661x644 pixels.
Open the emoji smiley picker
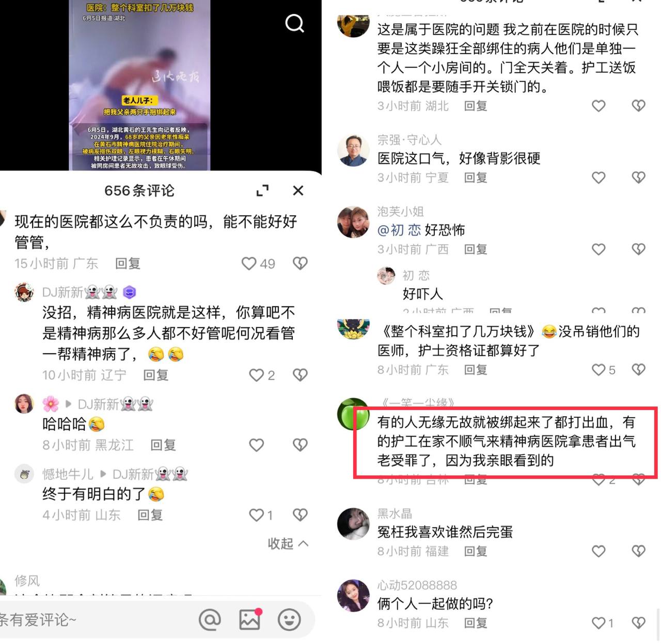click(x=289, y=619)
